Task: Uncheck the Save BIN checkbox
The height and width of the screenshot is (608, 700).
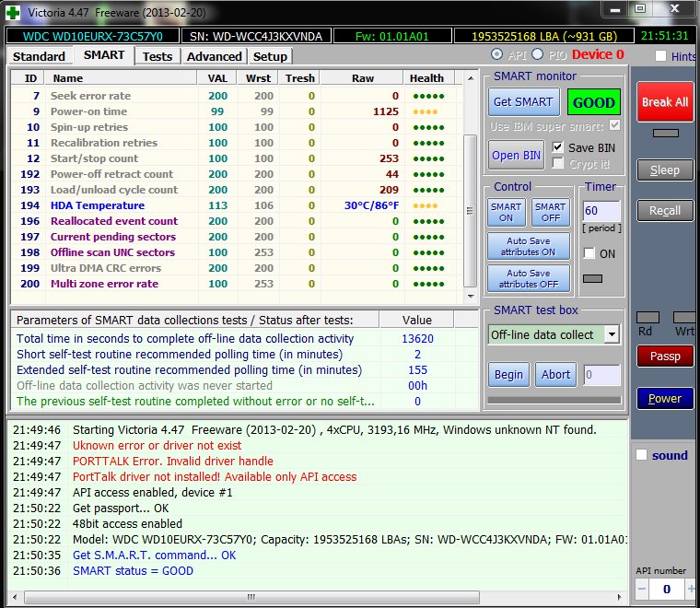Action: tap(558, 147)
